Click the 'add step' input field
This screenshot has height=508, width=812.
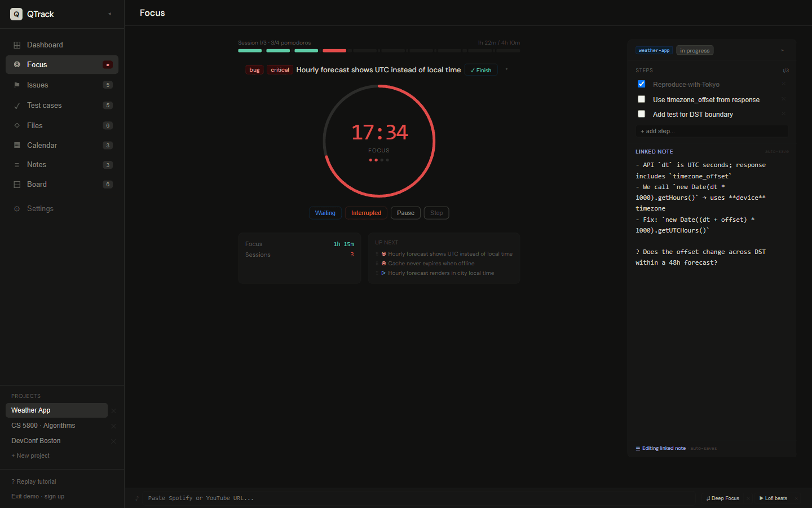tap(712, 131)
